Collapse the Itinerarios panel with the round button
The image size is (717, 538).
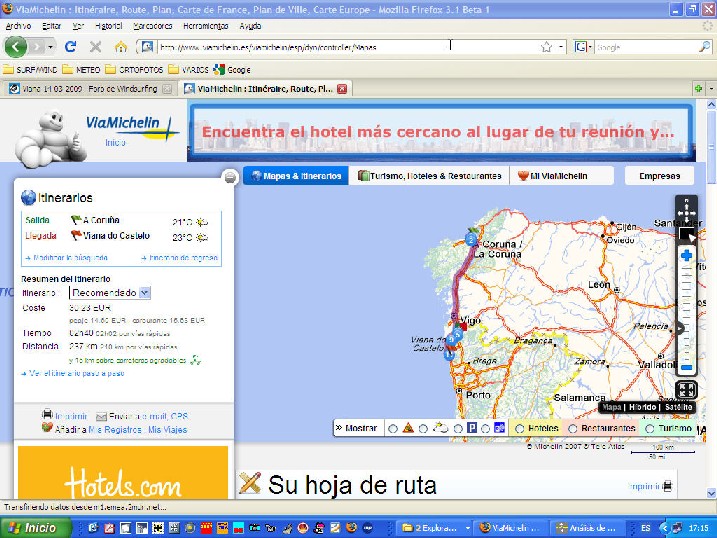230,177
